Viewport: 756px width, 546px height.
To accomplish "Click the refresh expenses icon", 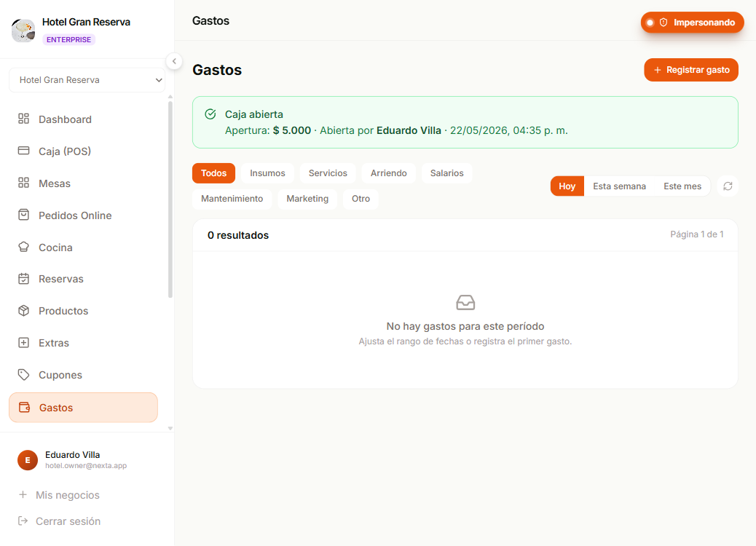I will tap(728, 186).
